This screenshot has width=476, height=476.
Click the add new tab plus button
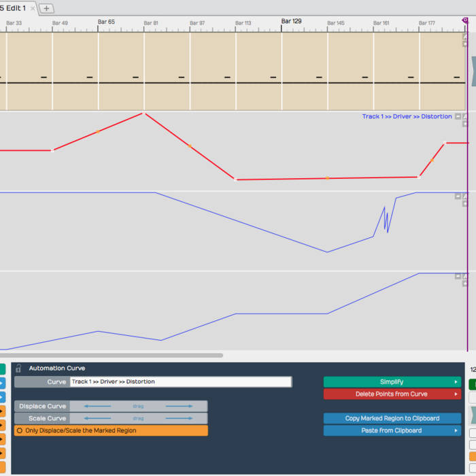tap(46, 8)
